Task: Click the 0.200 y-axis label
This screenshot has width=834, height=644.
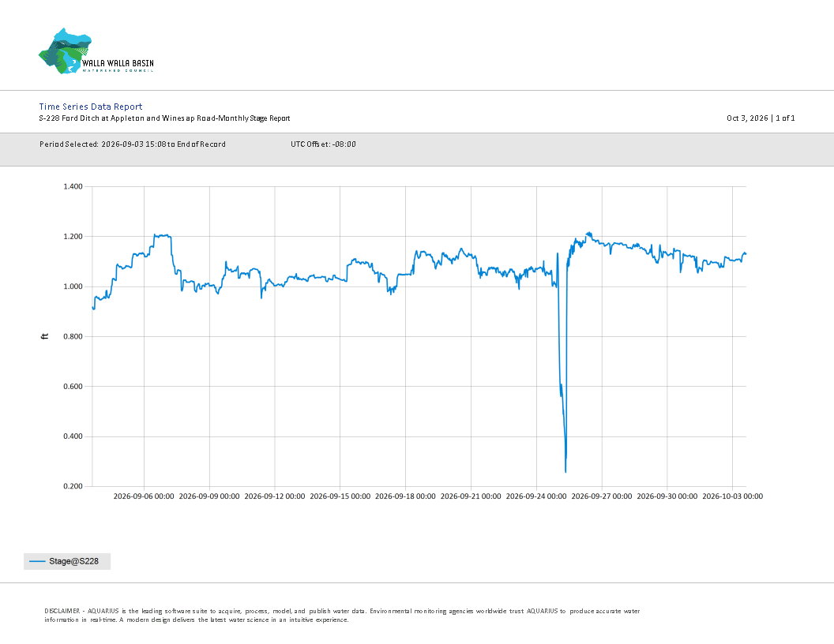Action: point(73,486)
